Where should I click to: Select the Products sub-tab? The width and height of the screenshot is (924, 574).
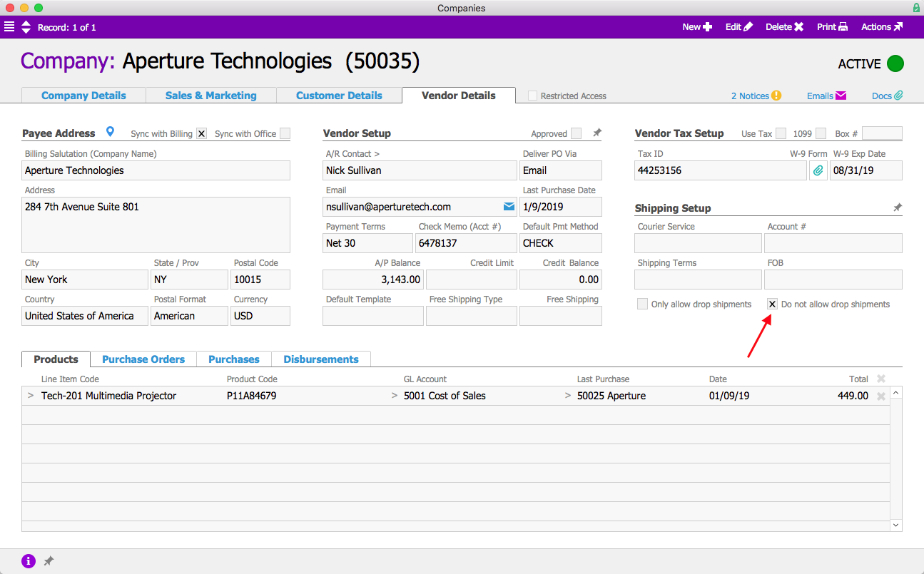point(56,359)
